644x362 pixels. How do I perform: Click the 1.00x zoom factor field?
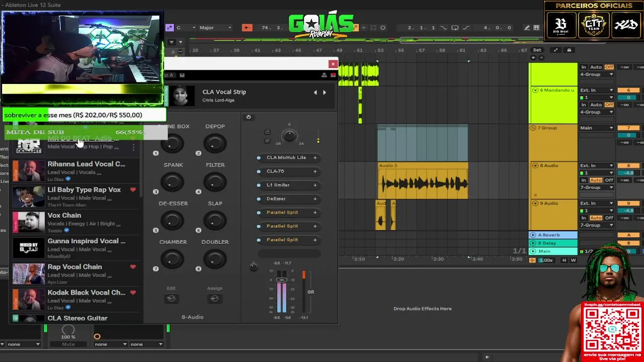click(546, 260)
